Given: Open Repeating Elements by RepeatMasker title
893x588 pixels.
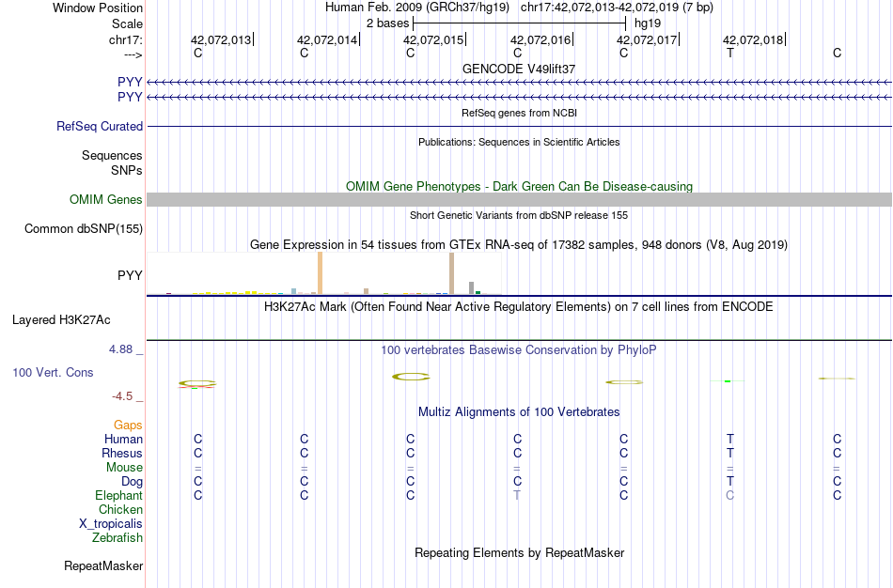Looking at the screenshot, I should point(519,553).
